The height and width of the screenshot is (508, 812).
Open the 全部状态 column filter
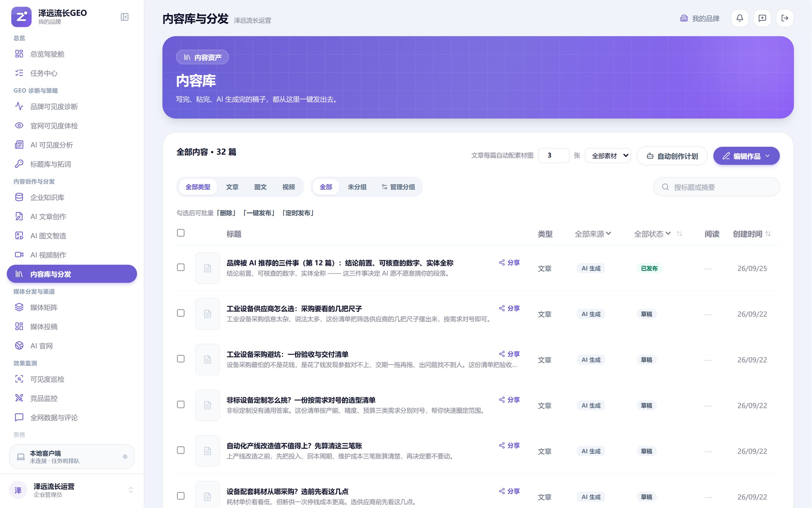[652, 234]
